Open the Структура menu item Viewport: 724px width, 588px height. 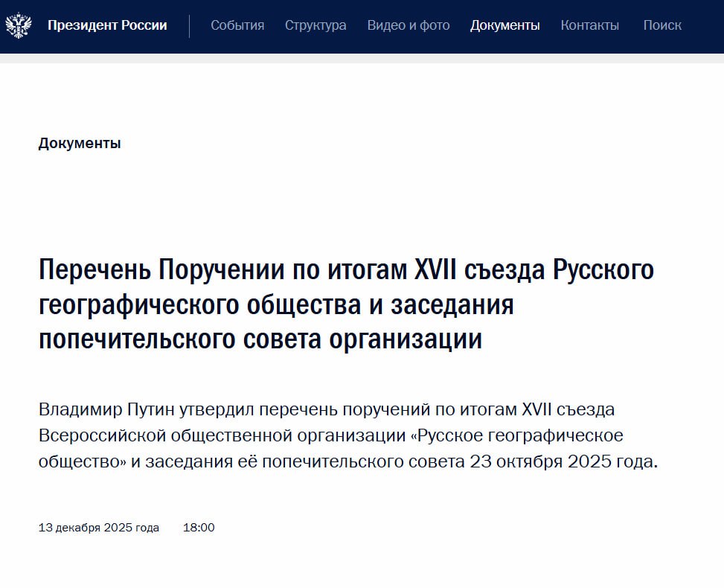(x=315, y=25)
